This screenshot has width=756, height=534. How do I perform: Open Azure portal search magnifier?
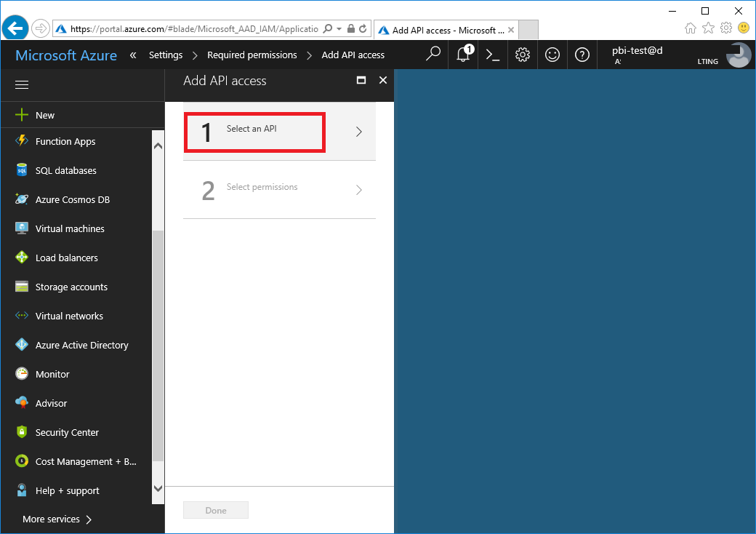tap(433, 55)
